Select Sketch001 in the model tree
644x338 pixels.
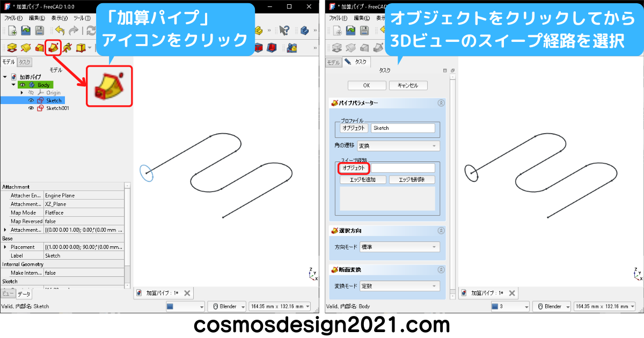coord(57,108)
